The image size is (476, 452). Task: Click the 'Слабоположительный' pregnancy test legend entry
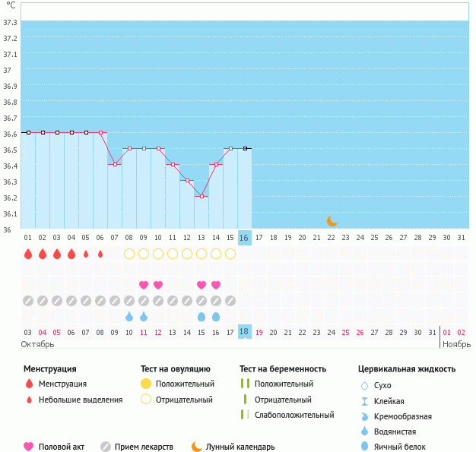(295, 415)
